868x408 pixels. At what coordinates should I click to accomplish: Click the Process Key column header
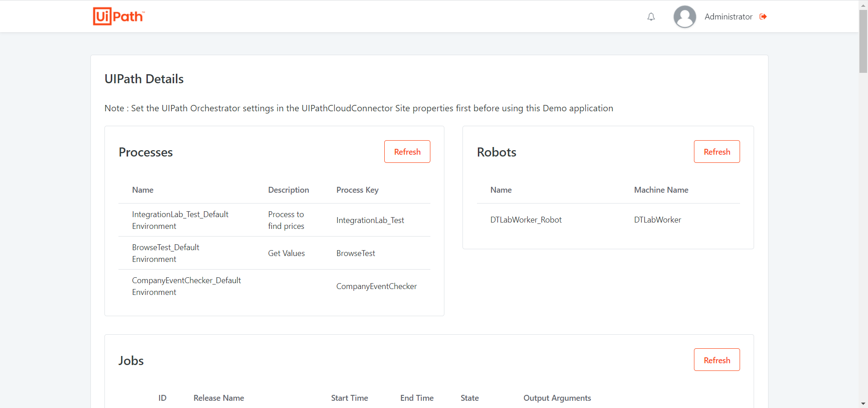(358, 190)
